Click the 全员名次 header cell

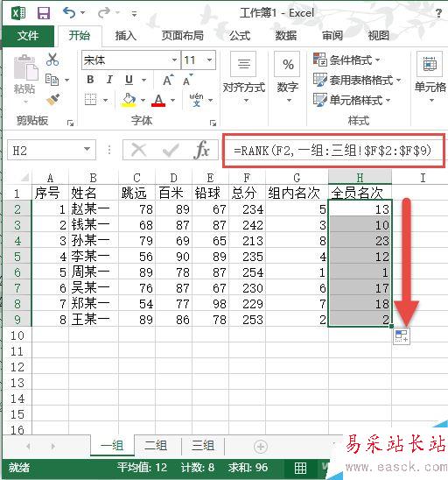360,193
